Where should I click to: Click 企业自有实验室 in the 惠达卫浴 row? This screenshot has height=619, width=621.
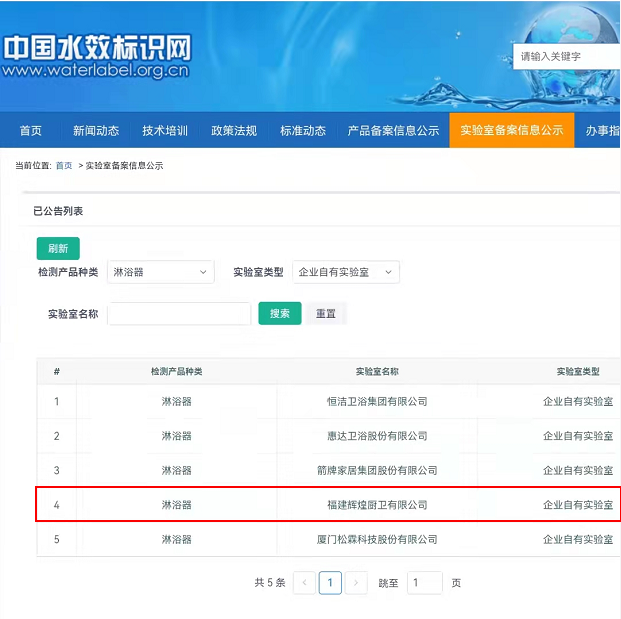click(x=578, y=436)
